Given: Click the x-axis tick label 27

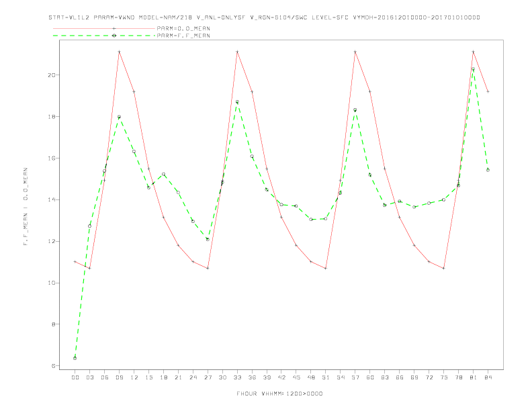Looking at the screenshot, I should 208,377.
